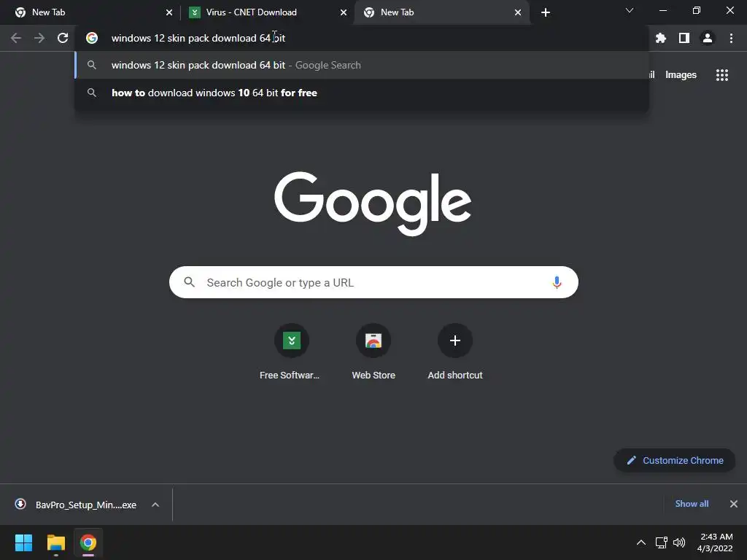Switch to the Virus - CNET Download tab
Screen dimensions: 747x560
coord(267,12)
